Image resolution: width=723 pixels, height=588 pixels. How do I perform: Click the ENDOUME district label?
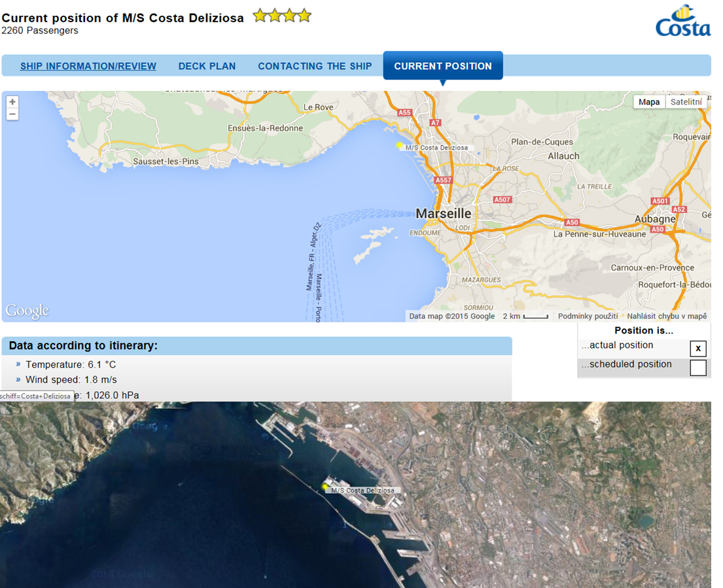pyautogui.click(x=425, y=233)
